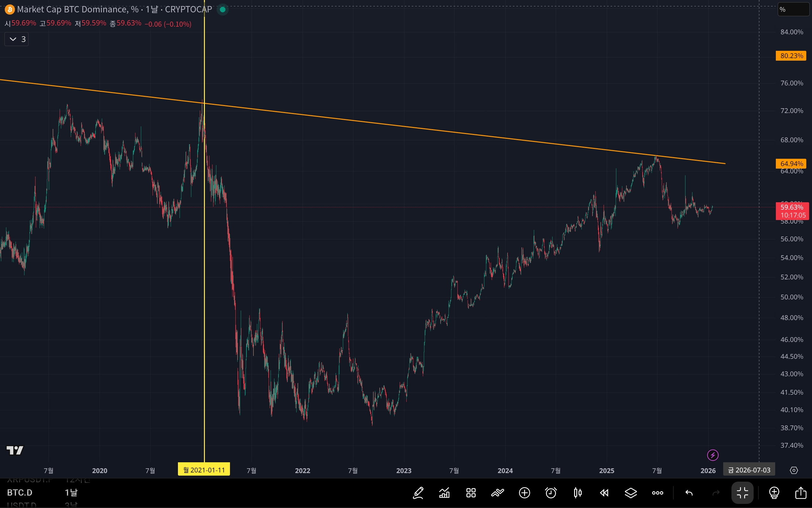Open the drawing tools pencil icon
The image size is (812, 508).
point(418,493)
